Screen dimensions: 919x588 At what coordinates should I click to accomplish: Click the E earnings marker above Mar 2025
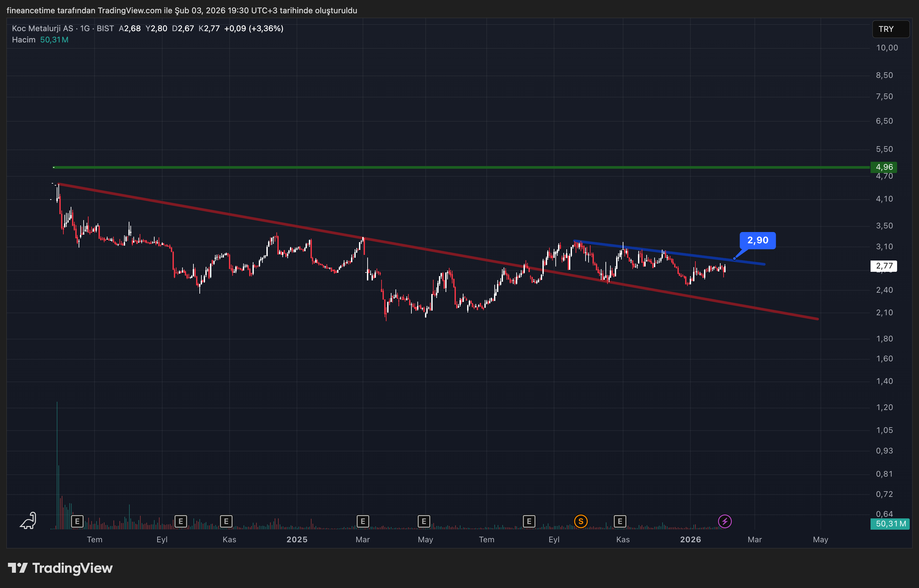pyautogui.click(x=363, y=521)
